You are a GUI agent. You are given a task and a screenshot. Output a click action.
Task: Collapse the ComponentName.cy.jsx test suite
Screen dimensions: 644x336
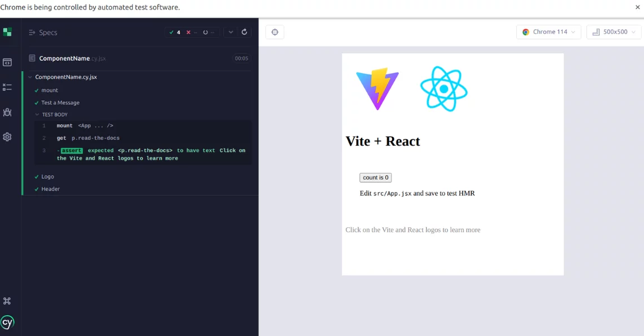[x=30, y=77]
